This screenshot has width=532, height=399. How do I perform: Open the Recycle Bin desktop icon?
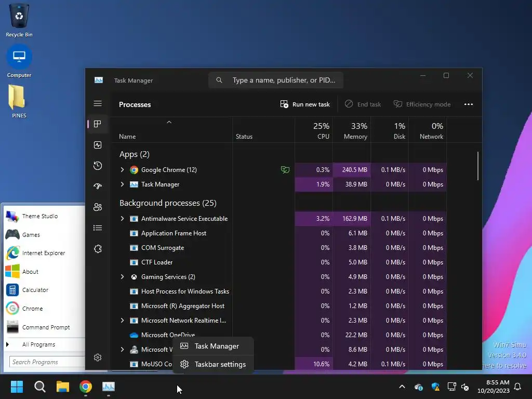click(19, 20)
